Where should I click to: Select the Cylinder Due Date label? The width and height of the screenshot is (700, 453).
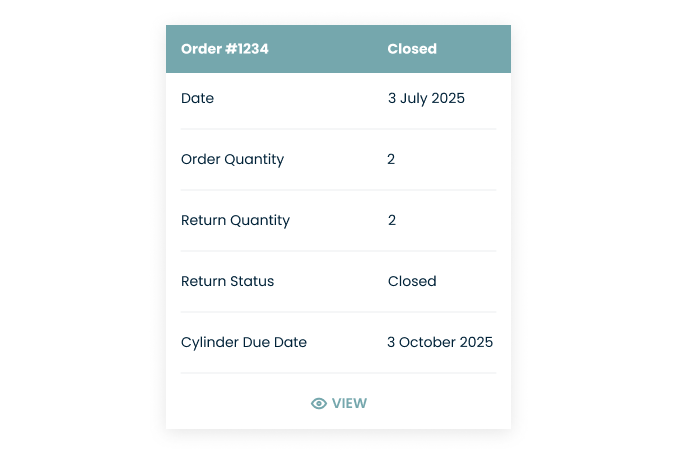[244, 343]
